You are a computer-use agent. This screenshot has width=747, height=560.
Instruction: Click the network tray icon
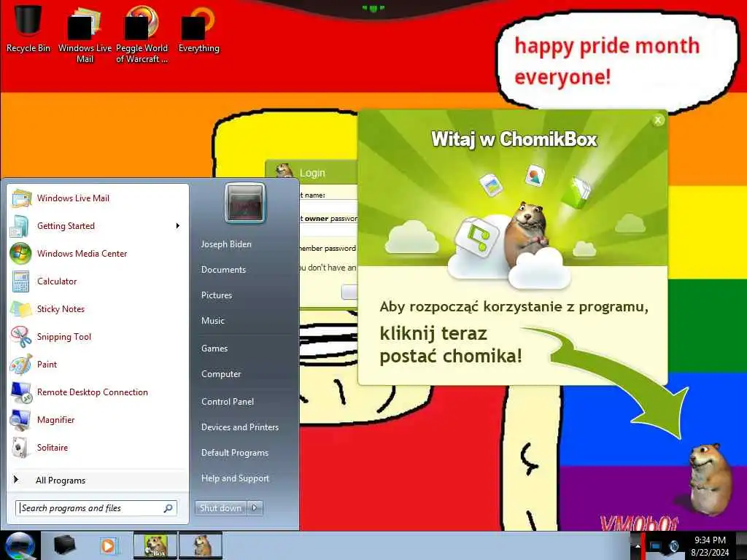(656, 545)
